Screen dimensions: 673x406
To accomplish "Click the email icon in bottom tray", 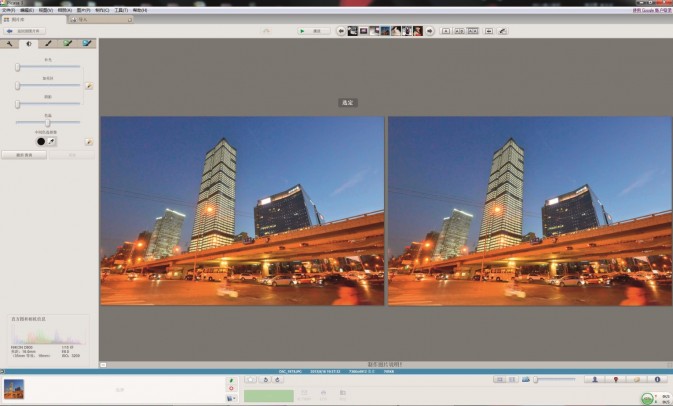I will tap(304, 395).
